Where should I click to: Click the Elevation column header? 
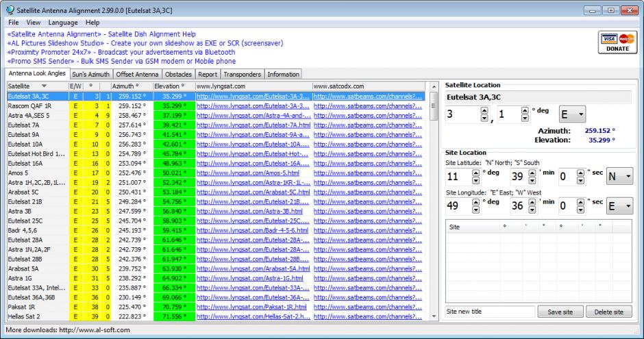pos(174,86)
